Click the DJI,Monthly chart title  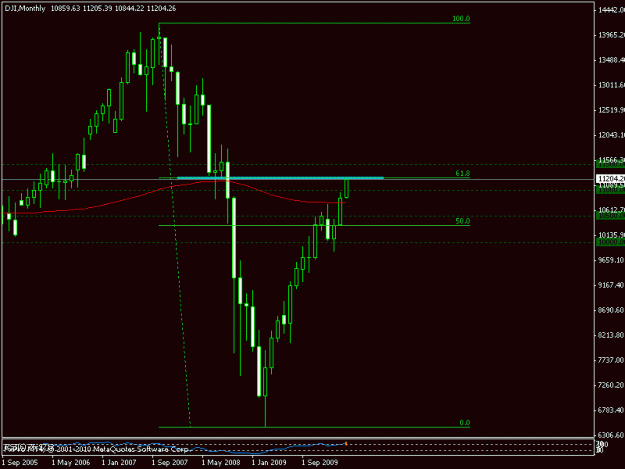(x=25, y=8)
